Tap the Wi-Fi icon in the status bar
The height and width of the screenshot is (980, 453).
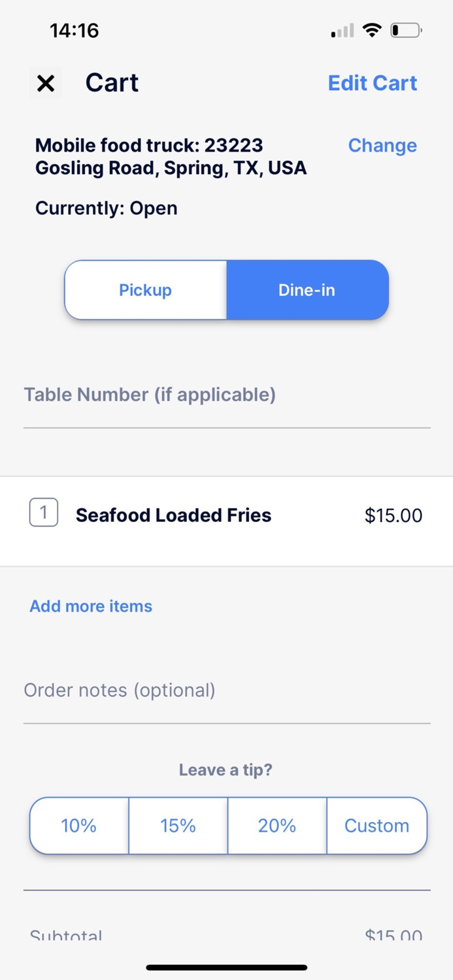click(372, 29)
